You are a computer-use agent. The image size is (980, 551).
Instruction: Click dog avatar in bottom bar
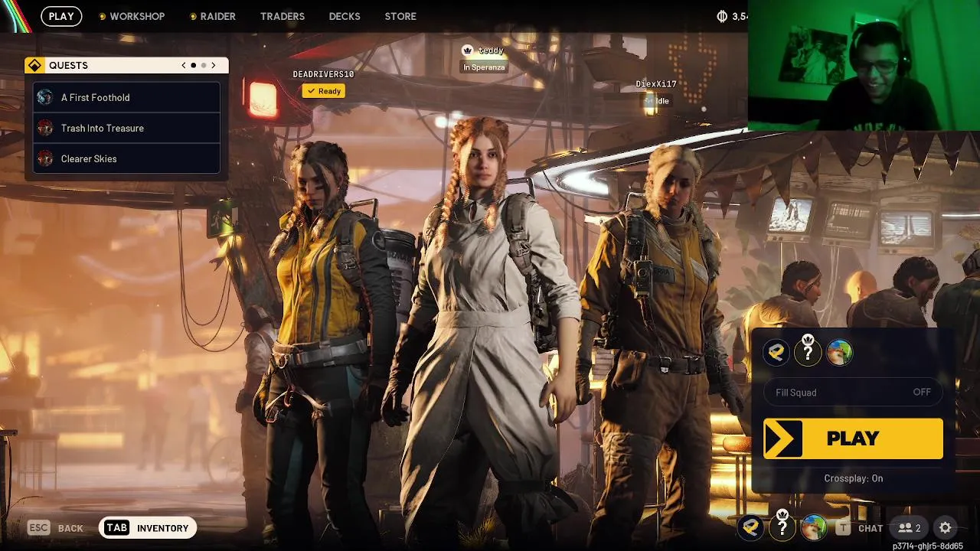[x=814, y=527]
